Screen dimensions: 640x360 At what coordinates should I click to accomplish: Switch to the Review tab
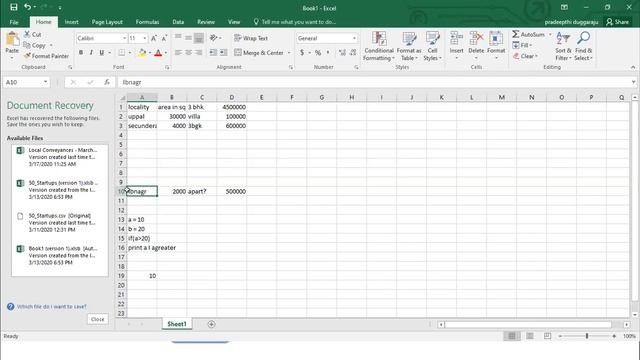[x=206, y=22]
